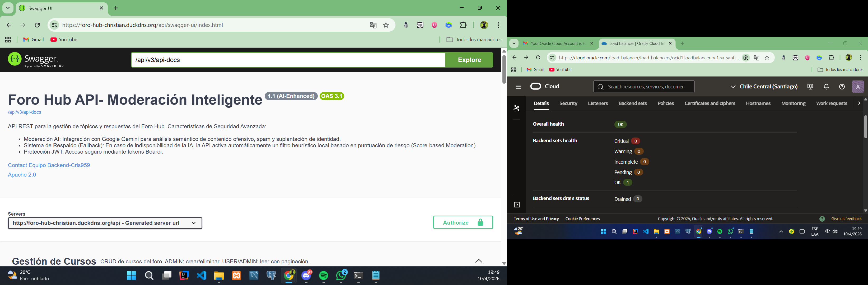Viewport: 868px width, 285px height.
Task: Click the Authorize lock button
Action: 463,222
